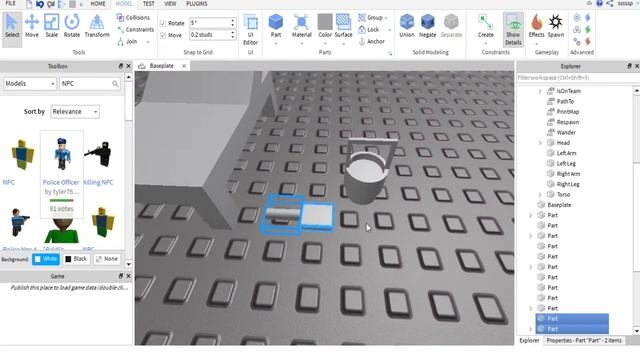Image resolution: width=640 pixels, height=360 pixels.
Task: Close the Baseplate tab
Action: coord(184,66)
